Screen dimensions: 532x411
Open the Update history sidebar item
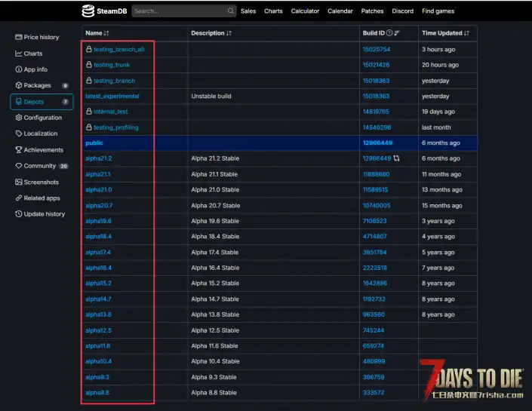[x=40, y=213]
